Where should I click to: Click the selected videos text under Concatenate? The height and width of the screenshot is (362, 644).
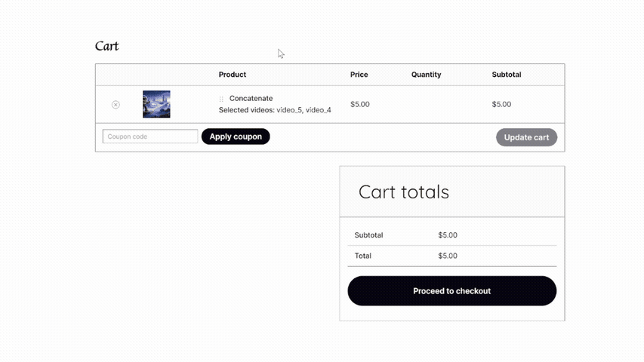[275, 110]
